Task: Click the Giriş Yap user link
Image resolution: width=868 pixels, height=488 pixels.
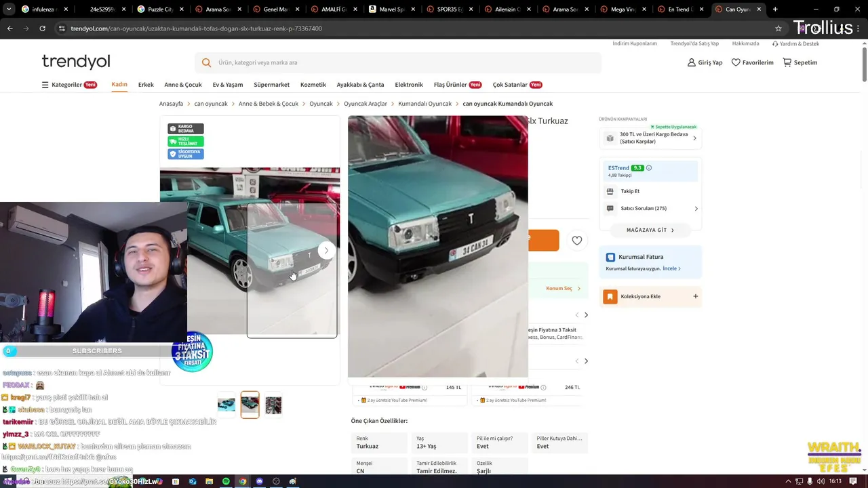Action: (x=705, y=62)
